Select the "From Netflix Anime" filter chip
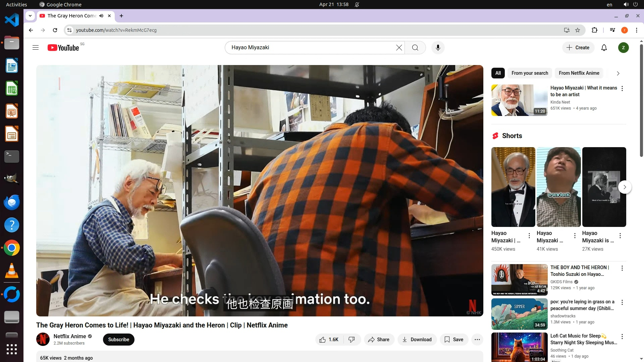 pyautogui.click(x=579, y=73)
